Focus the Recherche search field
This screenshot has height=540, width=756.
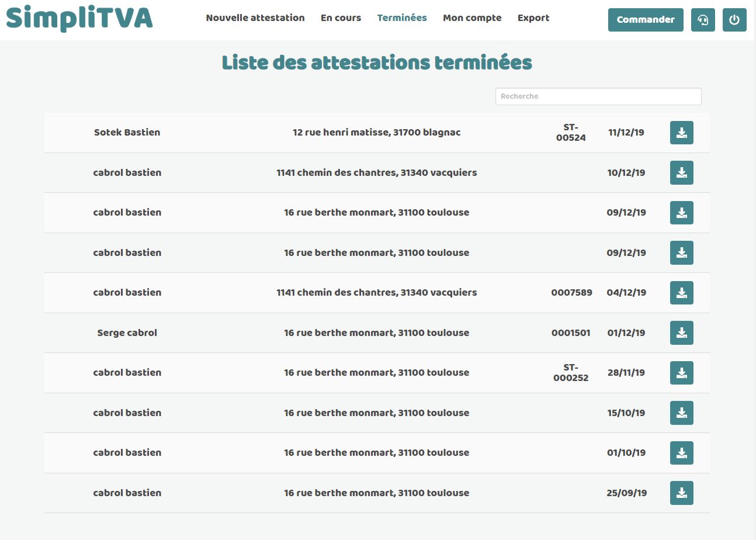pos(598,96)
